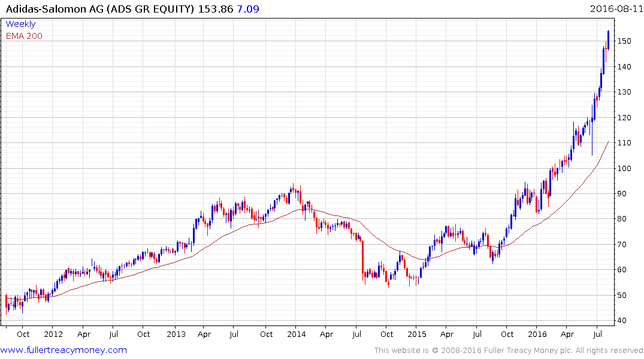Click the EMA 200 legend label
This screenshot has height=359, width=644.
tap(24, 36)
